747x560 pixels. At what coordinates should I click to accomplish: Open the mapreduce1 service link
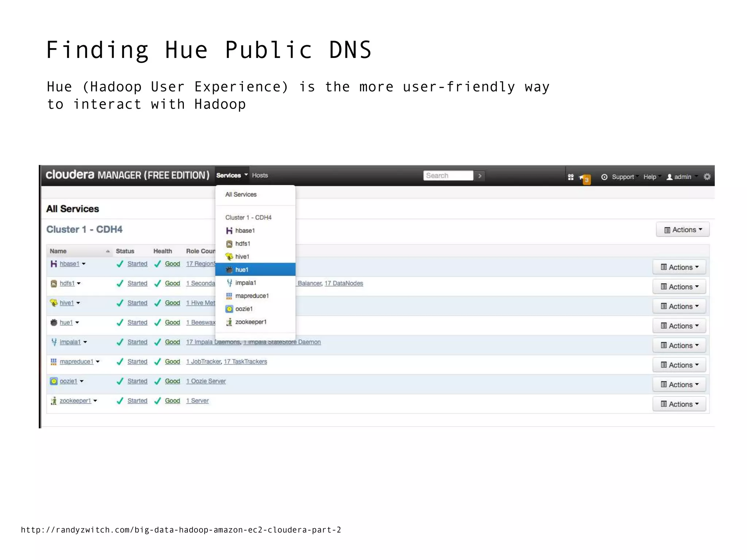pyautogui.click(x=76, y=361)
